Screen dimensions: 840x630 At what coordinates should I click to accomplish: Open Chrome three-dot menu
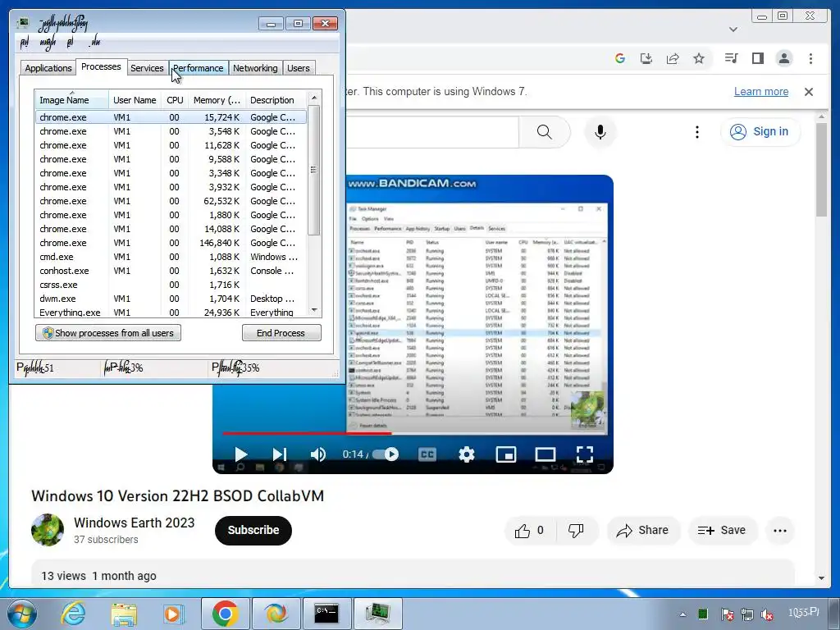[810, 58]
